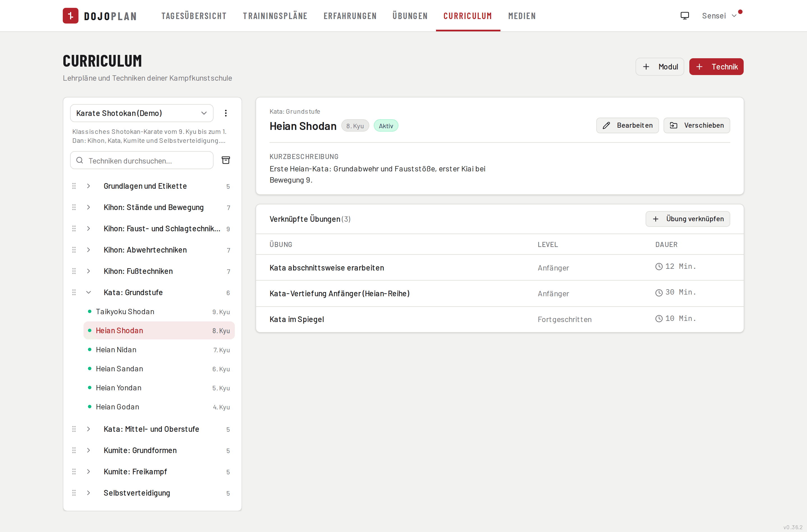The height and width of the screenshot is (532, 807).
Task: Click drag handle of Kumite: Freikampf
Action: click(74, 472)
